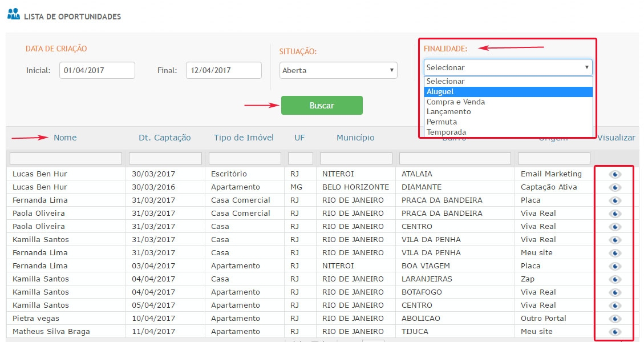Click the Município column filter box
The image size is (644, 342).
point(356,158)
